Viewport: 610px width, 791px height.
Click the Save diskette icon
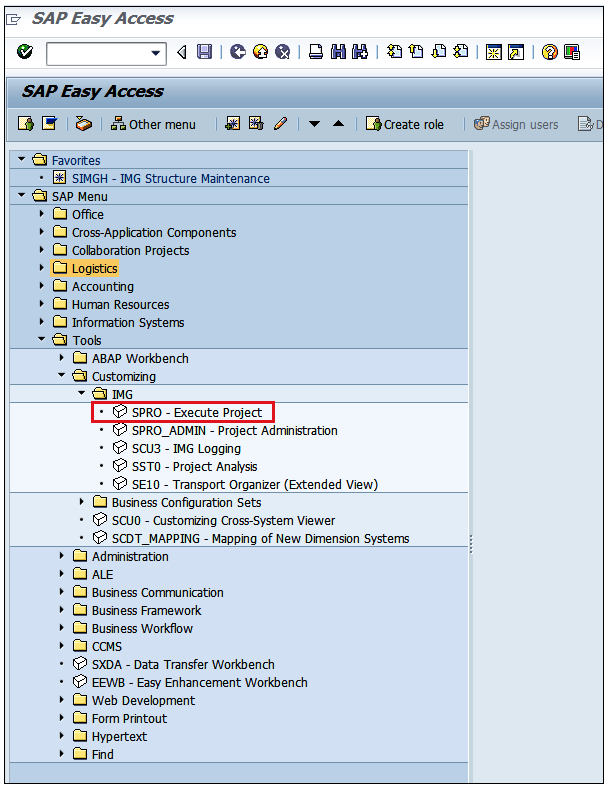[204, 53]
